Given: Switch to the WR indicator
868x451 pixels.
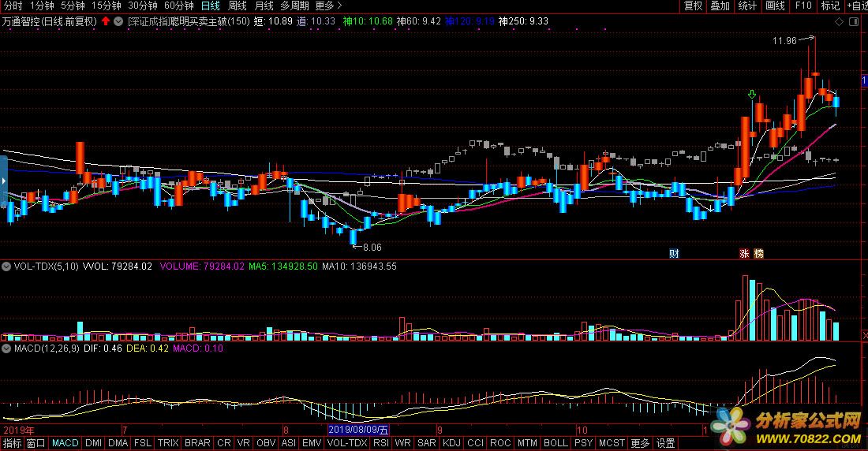Looking at the screenshot, I should point(403,443).
